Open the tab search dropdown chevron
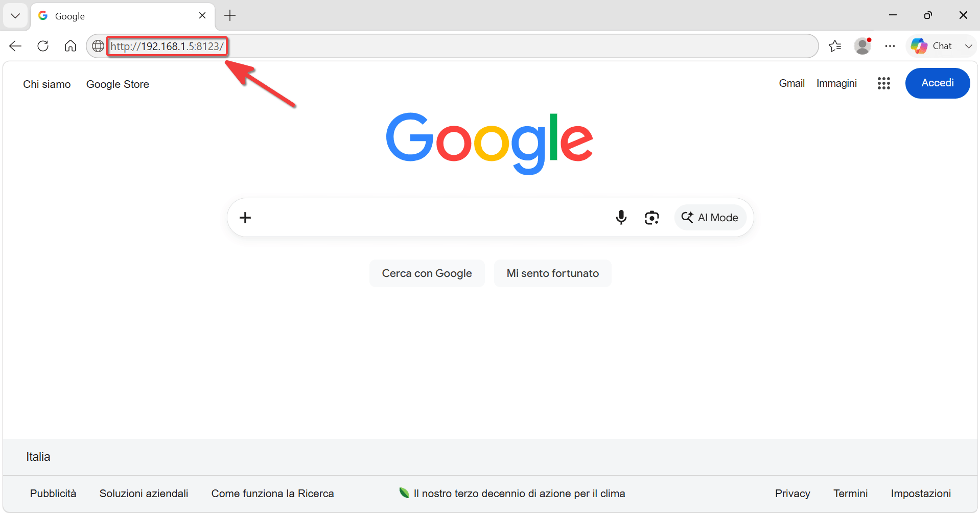 pos(15,16)
